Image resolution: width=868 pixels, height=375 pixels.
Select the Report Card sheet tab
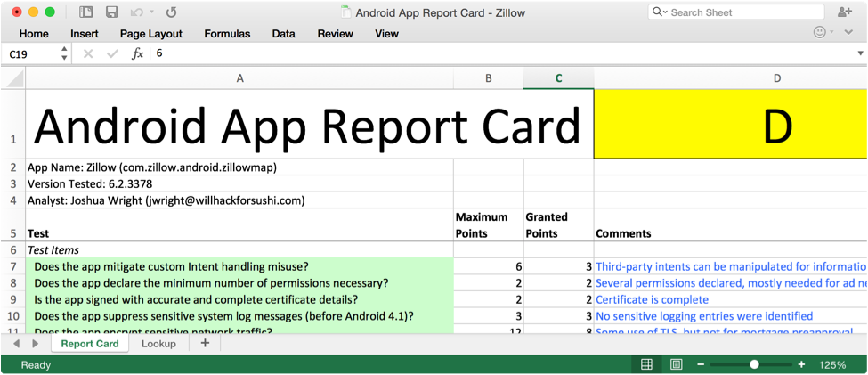pos(90,344)
